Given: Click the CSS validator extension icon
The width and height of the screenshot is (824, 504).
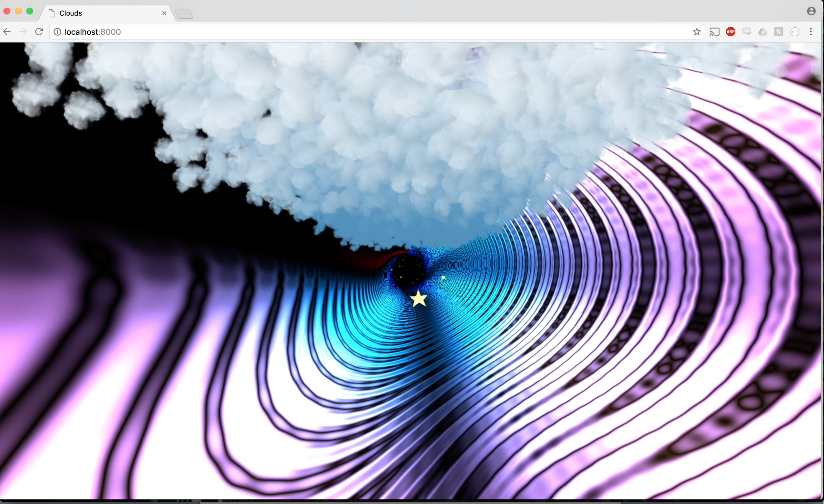Looking at the screenshot, I should 746,32.
